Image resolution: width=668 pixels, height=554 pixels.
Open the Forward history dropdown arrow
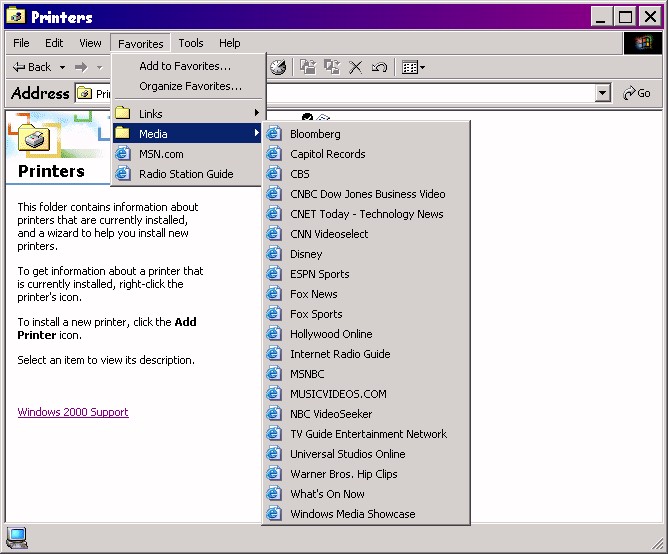point(100,67)
